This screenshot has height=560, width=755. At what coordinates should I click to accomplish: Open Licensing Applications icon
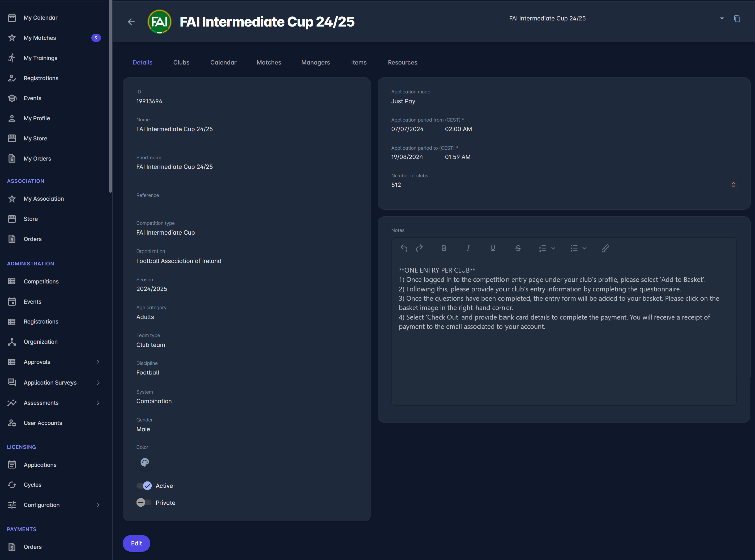12,465
